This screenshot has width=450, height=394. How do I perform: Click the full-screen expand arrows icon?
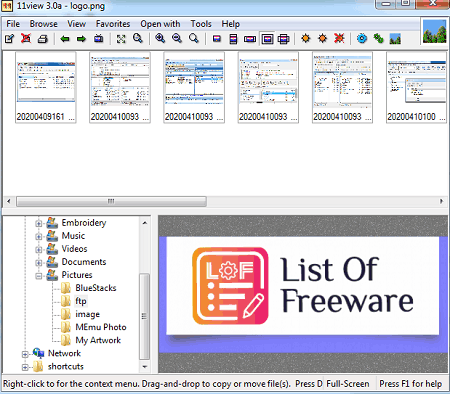click(121, 39)
